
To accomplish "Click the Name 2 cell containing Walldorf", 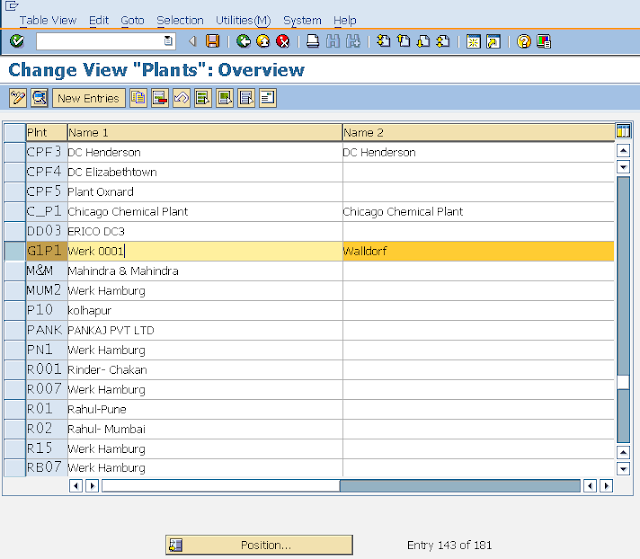I will coord(478,251).
